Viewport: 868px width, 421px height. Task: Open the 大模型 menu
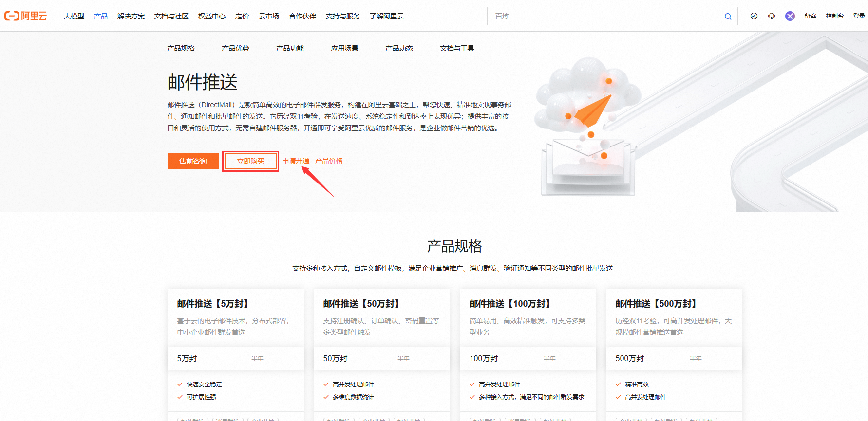point(74,16)
